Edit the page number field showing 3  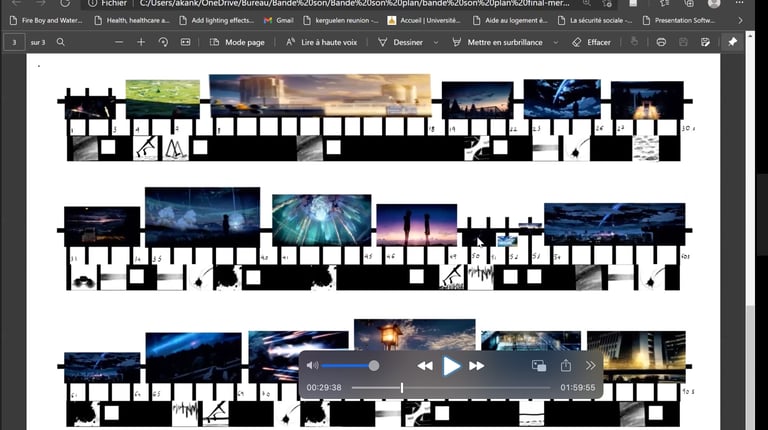click(x=14, y=42)
